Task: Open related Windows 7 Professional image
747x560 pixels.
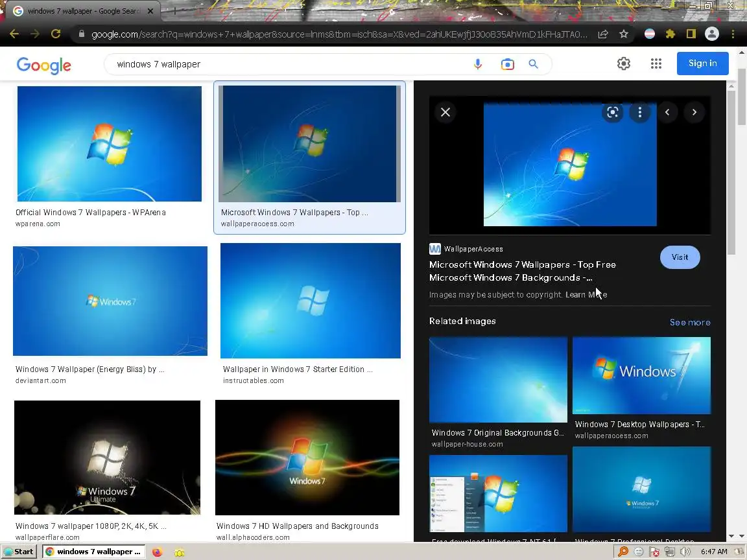Action: (642, 489)
